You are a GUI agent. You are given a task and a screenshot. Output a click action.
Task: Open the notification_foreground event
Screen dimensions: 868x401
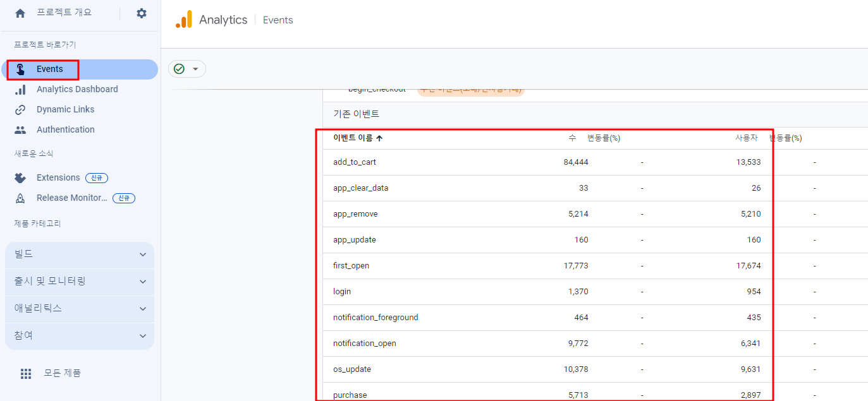click(376, 318)
